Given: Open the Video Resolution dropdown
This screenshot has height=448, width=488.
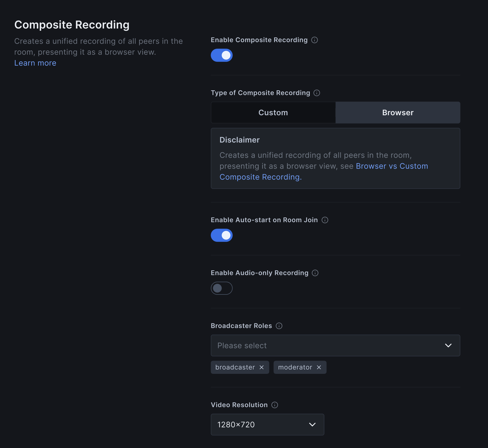Looking at the screenshot, I should pyautogui.click(x=267, y=425).
